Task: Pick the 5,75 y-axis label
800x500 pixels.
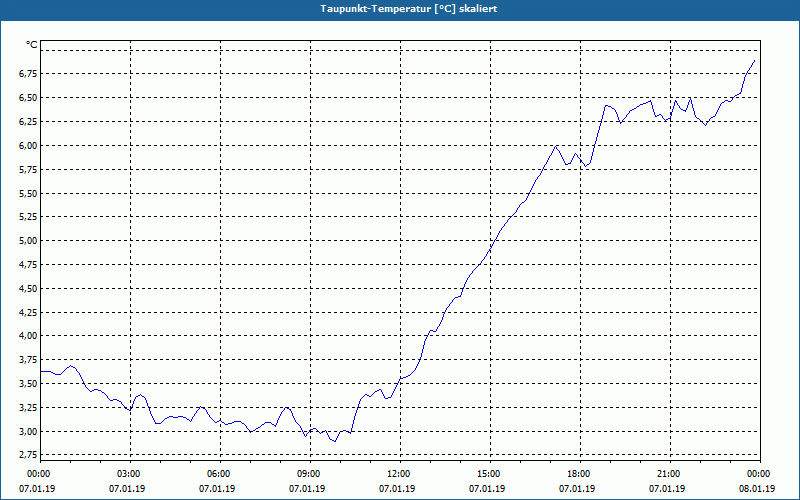Action: point(28,169)
